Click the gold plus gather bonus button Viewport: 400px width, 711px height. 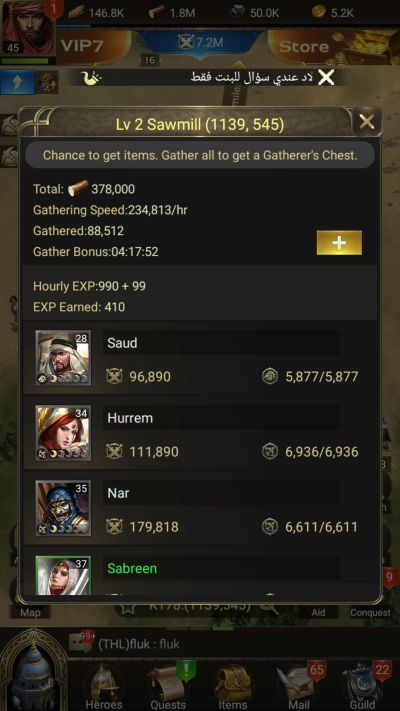pyautogui.click(x=339, y=243)
